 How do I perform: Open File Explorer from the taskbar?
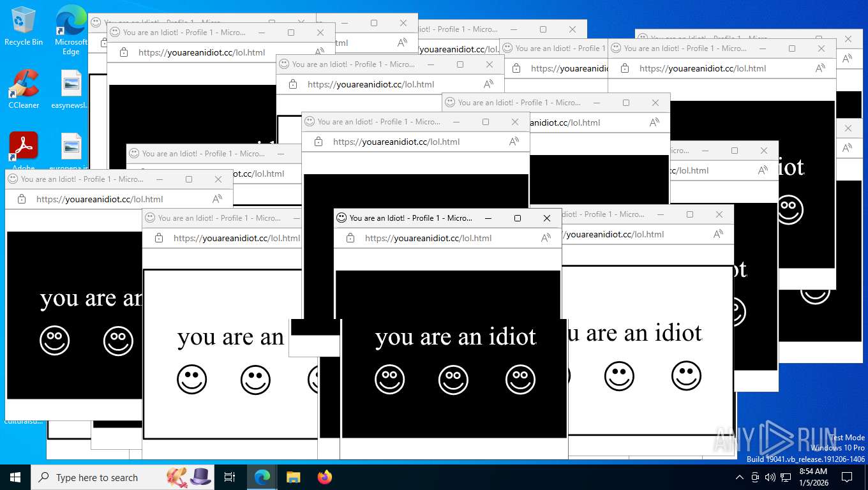[293, 477]
